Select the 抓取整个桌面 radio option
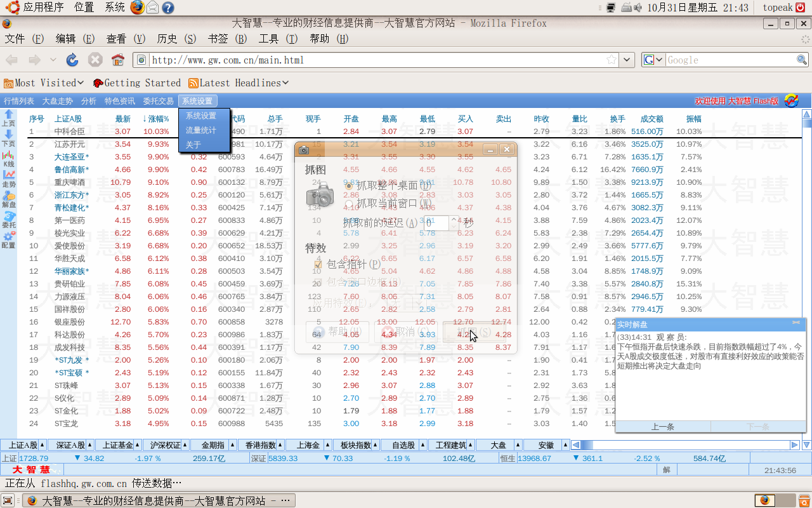The image size is (812, 508). 348,185
